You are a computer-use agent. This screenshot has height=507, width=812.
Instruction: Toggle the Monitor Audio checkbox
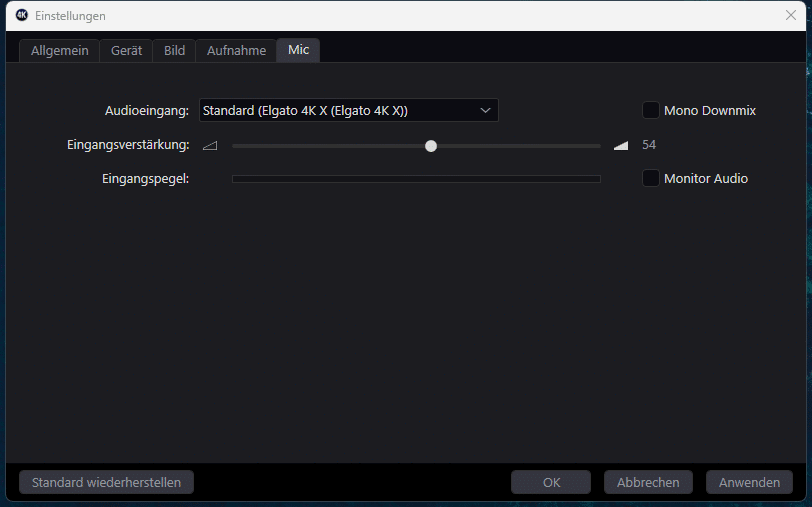651,178
